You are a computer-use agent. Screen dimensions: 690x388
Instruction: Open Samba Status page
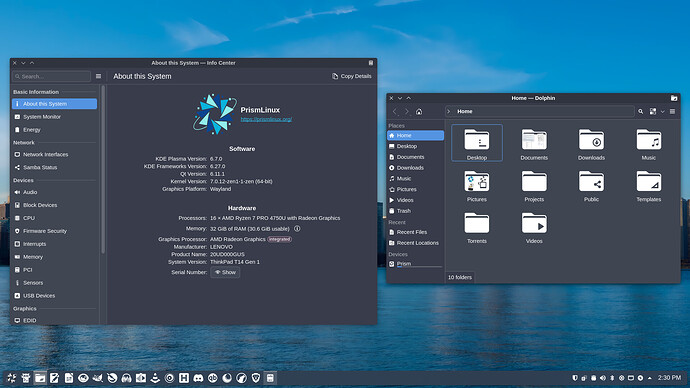tap(55, 167)
